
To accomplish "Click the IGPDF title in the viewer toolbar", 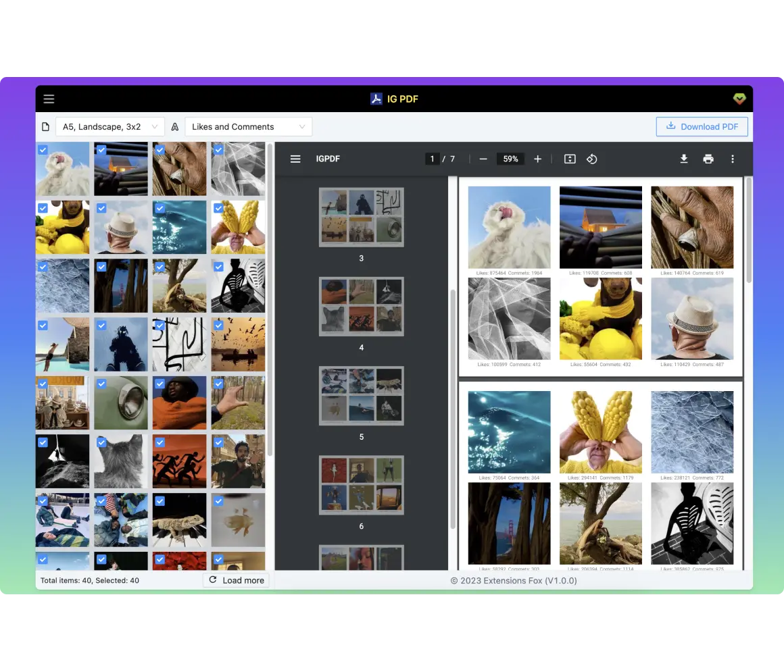I will click(328, 159).
